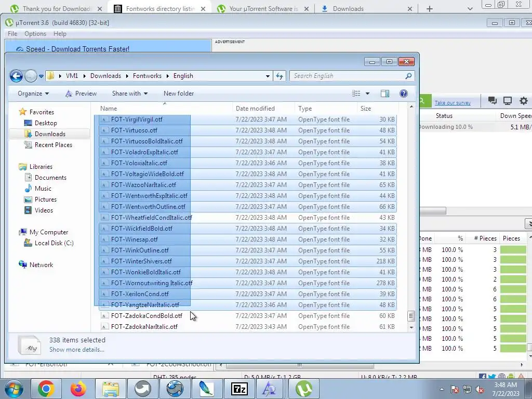Open the address bar history dropdown arrow

(268, 76)
